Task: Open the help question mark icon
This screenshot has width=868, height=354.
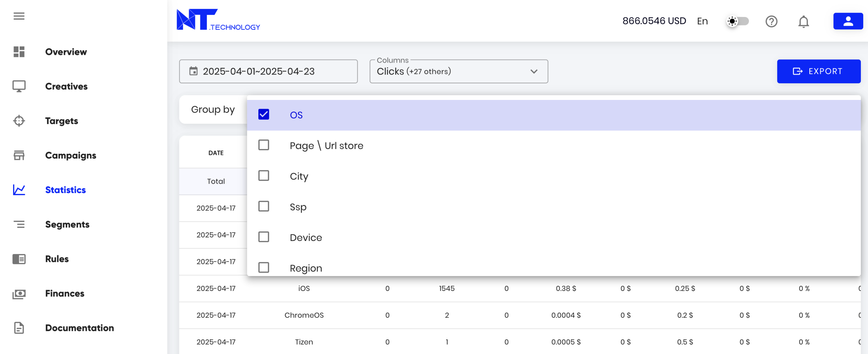Action: [771, 21]
